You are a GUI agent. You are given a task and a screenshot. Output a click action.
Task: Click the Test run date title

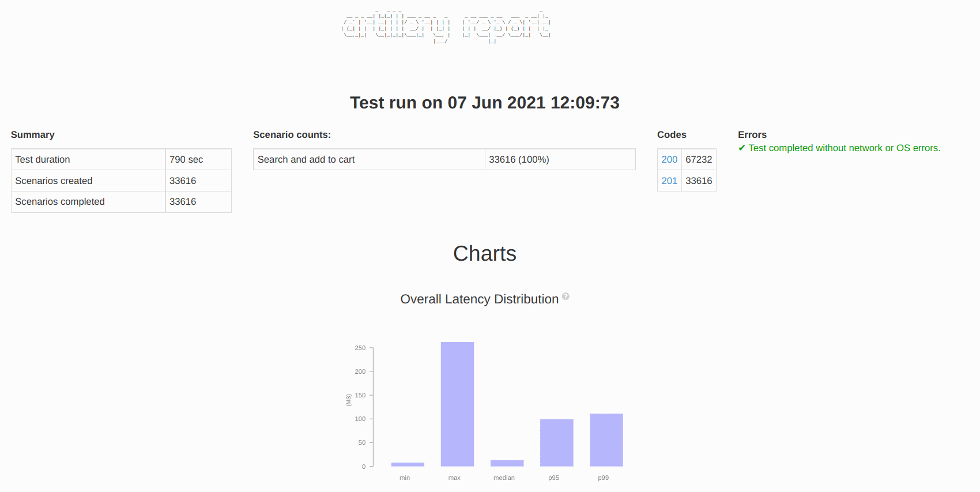pos(484,103)
